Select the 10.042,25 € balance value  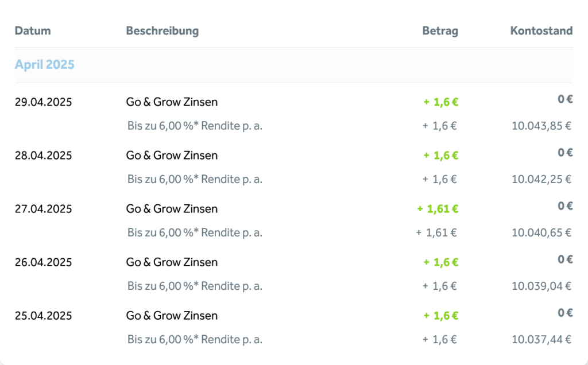tap(541, 178)
